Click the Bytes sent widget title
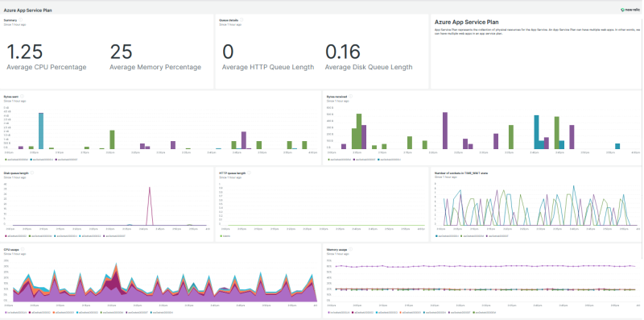This screenshot has width=644, height=320. (11, 97)
